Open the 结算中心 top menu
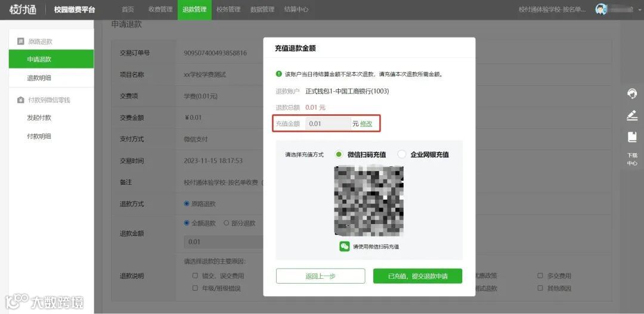Viewport: 644px width, 314px height. [296, 10]
